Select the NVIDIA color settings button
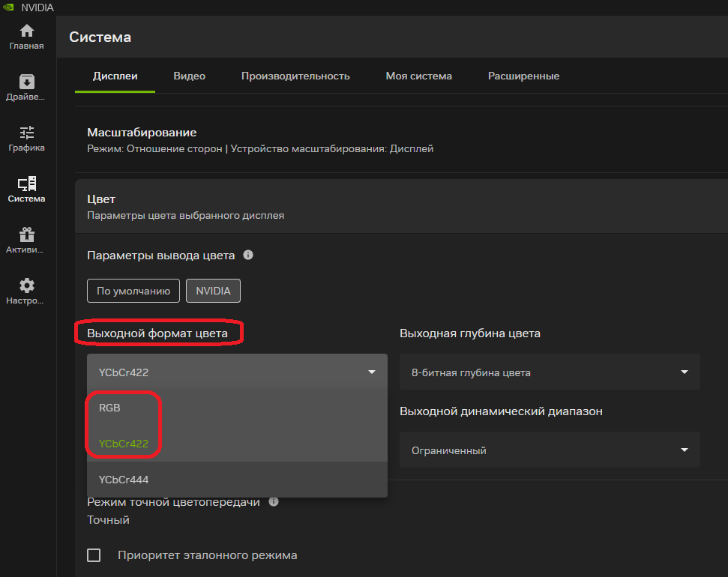This screenshot has height=577, width=728. coord(213,291)
